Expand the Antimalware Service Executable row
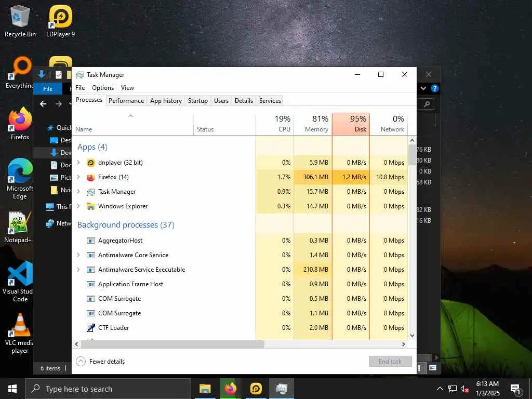The height and width of the screenshot is (399, 532). [78, 270]
